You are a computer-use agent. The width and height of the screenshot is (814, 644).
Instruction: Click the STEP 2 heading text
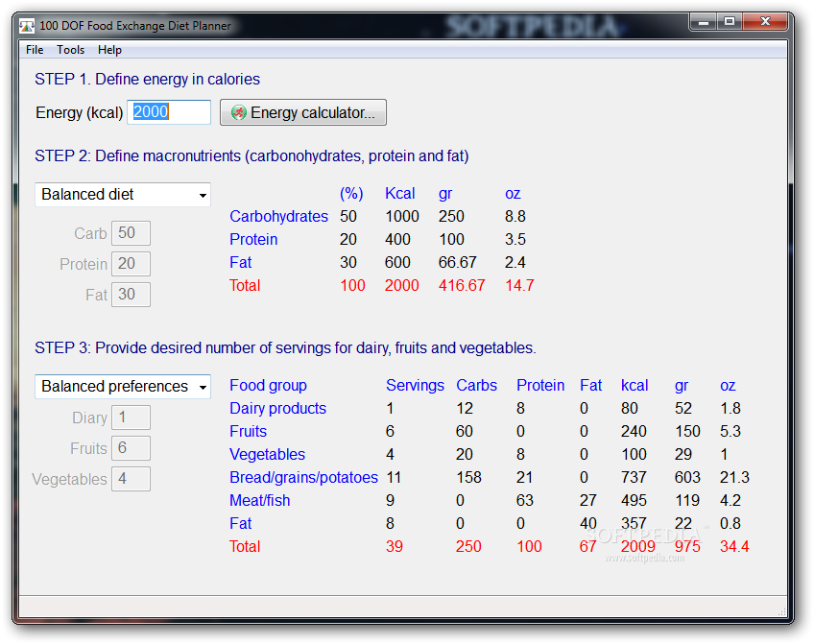click(x=251, y=156)
